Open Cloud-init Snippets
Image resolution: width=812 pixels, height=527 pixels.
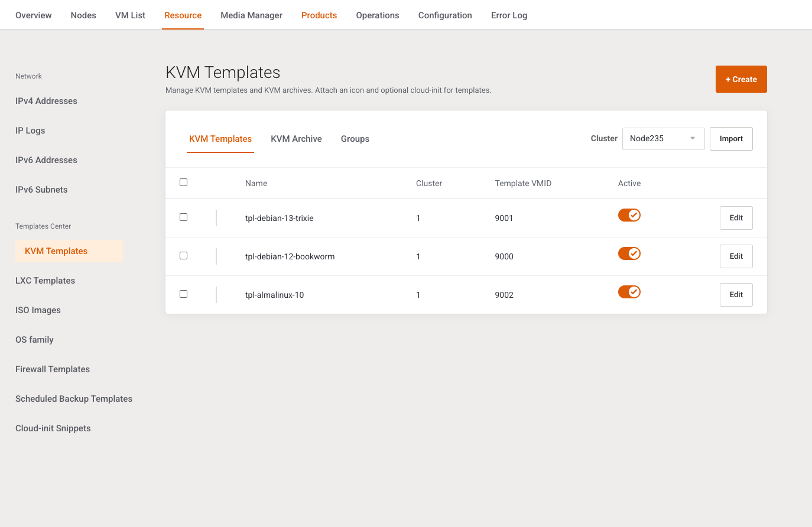click(x=53, y=428)
